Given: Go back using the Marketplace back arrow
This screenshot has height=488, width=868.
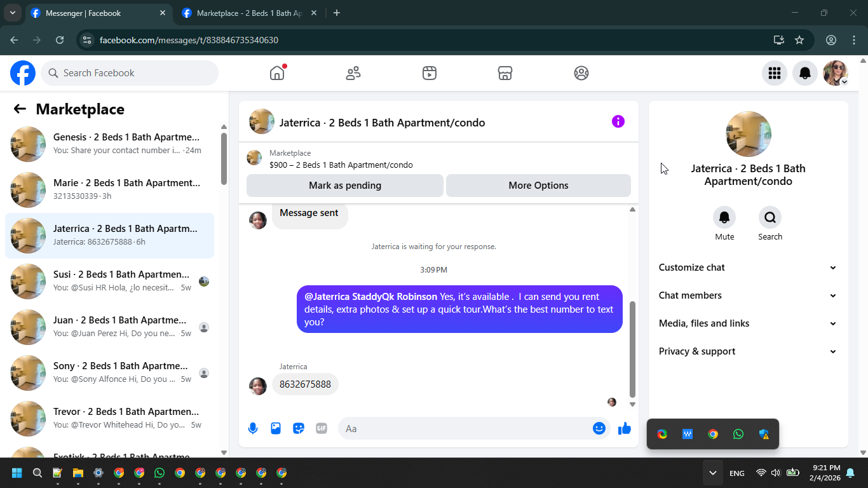Looking at the screenshot, I should click(20, 109).
